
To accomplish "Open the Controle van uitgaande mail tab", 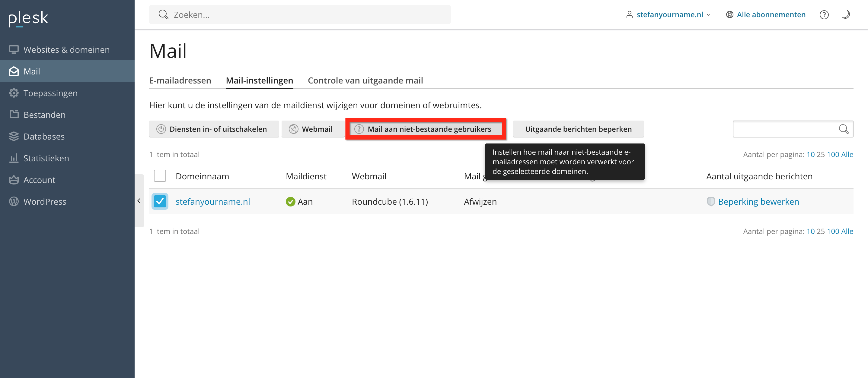I will pyautogui.click(x=365, y=80).
